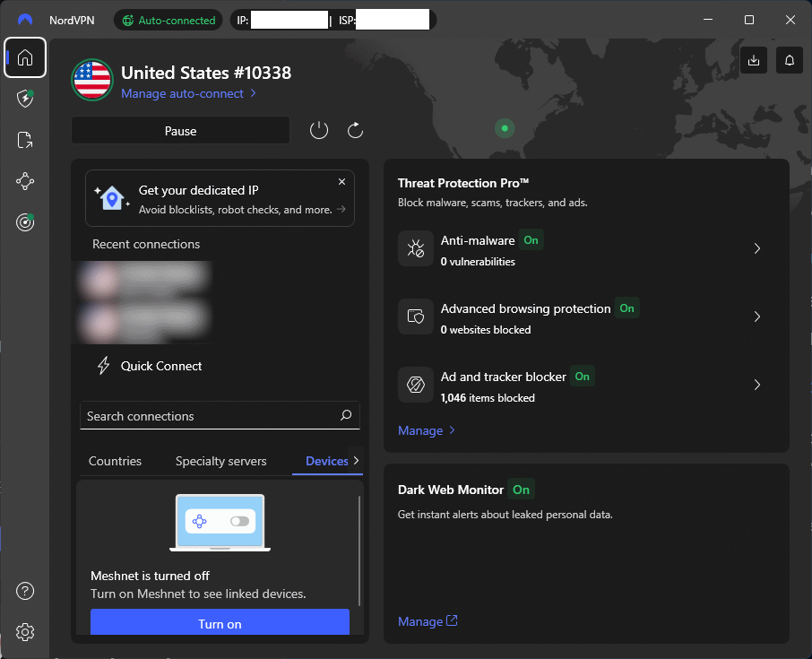Pause the VPN connection
The image size is (812, 659).
[180, 131]
